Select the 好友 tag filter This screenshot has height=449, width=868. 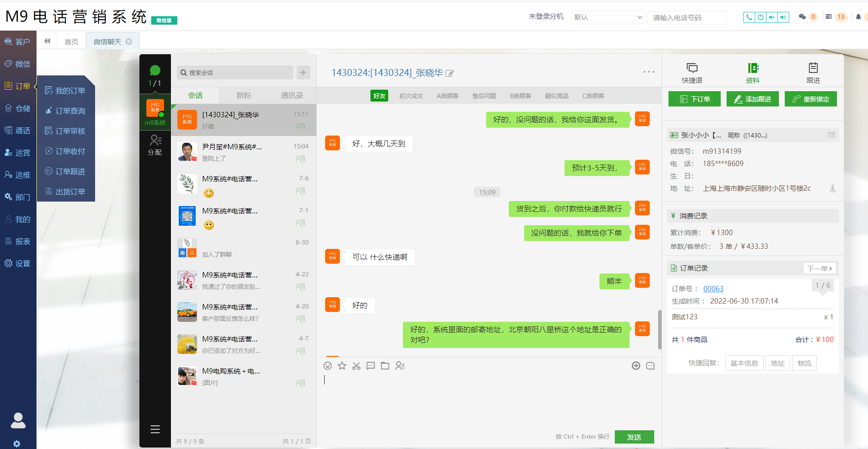point(379,96)
